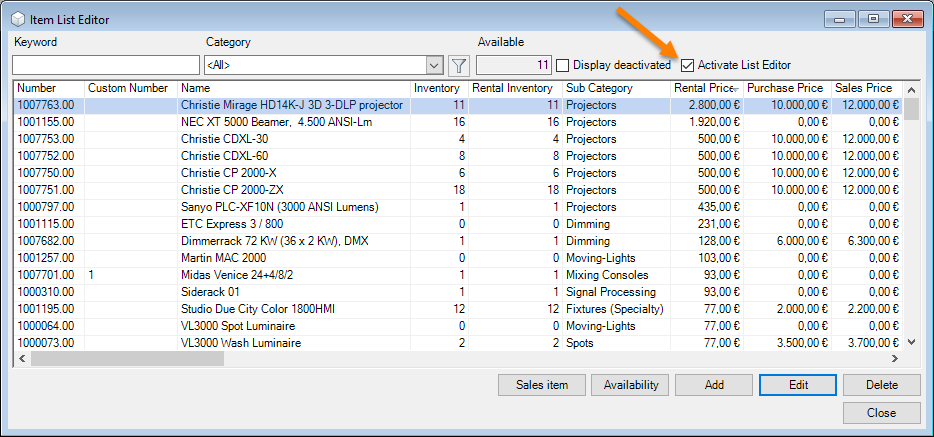Open the Availability button

click(x=630, y=385)
